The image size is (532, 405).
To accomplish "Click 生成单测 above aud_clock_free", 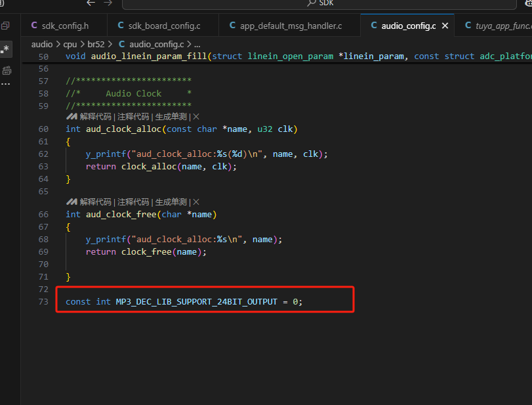I will [171, 202].
